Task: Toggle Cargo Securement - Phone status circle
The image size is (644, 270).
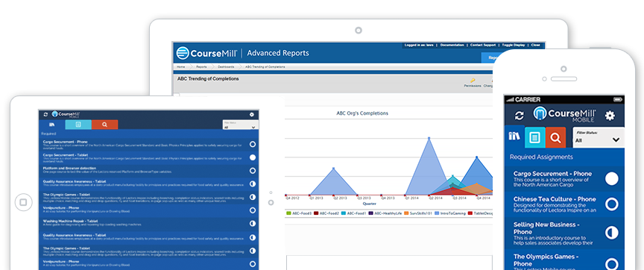Action: [x=611, y=179]
